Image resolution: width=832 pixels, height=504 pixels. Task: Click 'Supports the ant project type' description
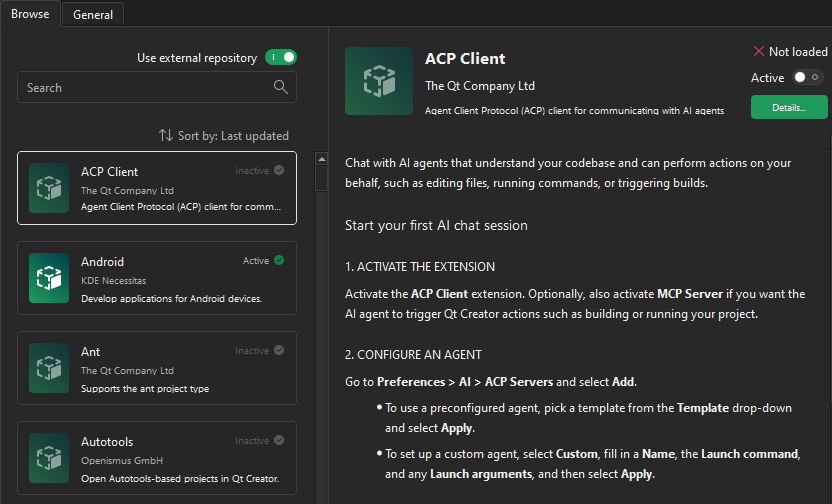point(145,389)
